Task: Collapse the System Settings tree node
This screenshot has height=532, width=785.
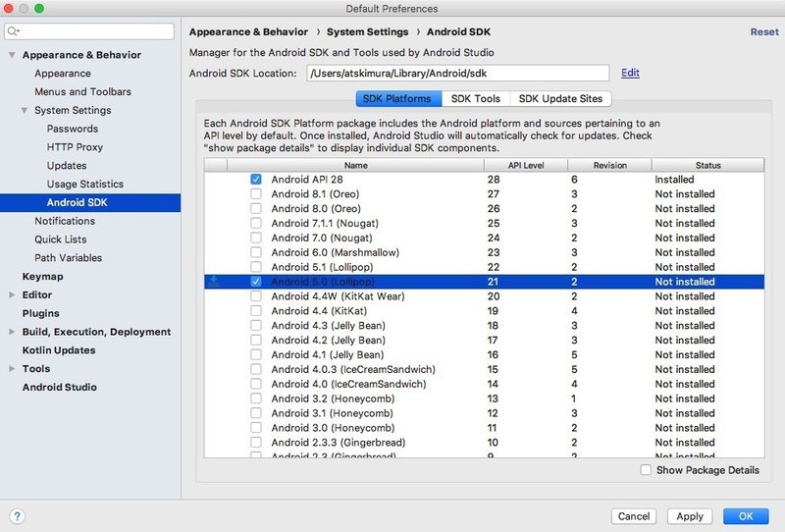Action: pyautogui.click(x=24, y=110)
